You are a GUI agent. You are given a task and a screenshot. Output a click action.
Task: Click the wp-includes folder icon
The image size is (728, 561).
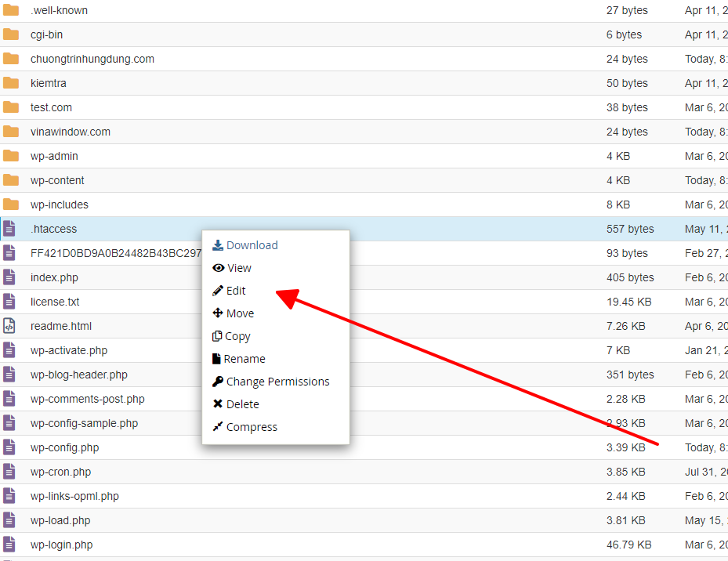11,204
